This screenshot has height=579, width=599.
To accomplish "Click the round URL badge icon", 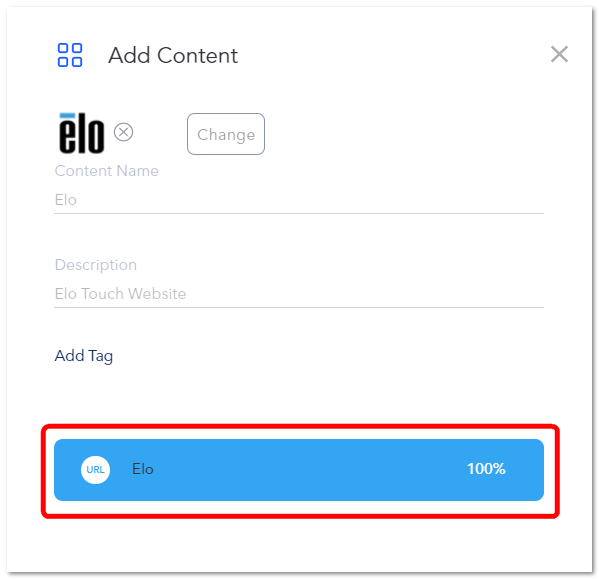I will coord(96,469).
